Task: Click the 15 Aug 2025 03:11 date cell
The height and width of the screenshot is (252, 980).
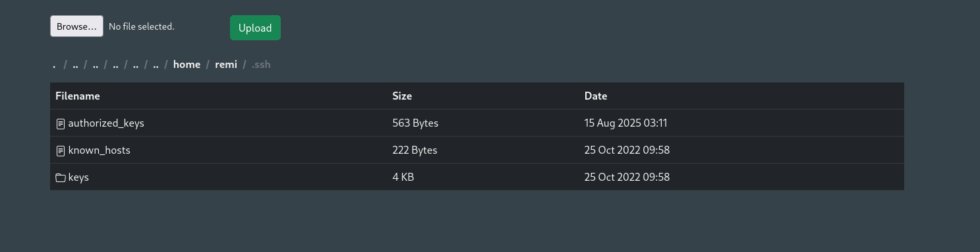Action: pyautogui.click(x=626, y=123)
